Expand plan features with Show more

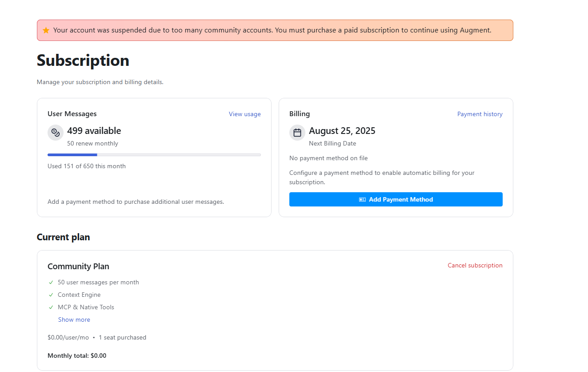[74, 319]
